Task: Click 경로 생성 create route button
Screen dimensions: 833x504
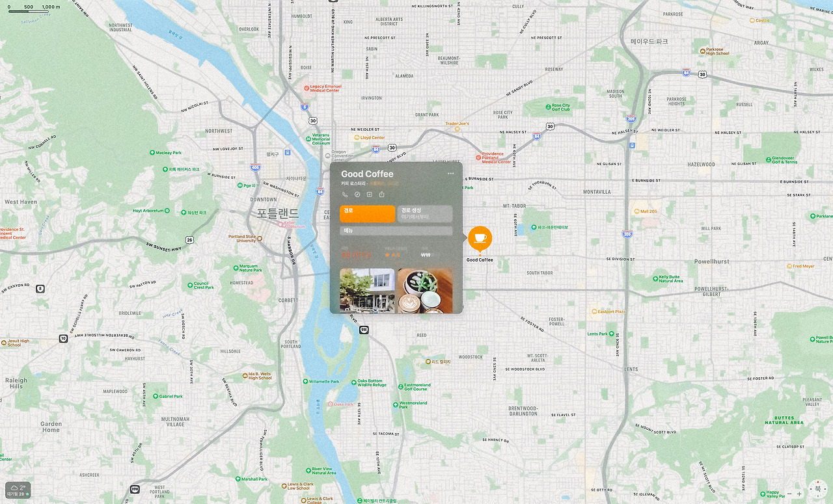Action: 425,213
